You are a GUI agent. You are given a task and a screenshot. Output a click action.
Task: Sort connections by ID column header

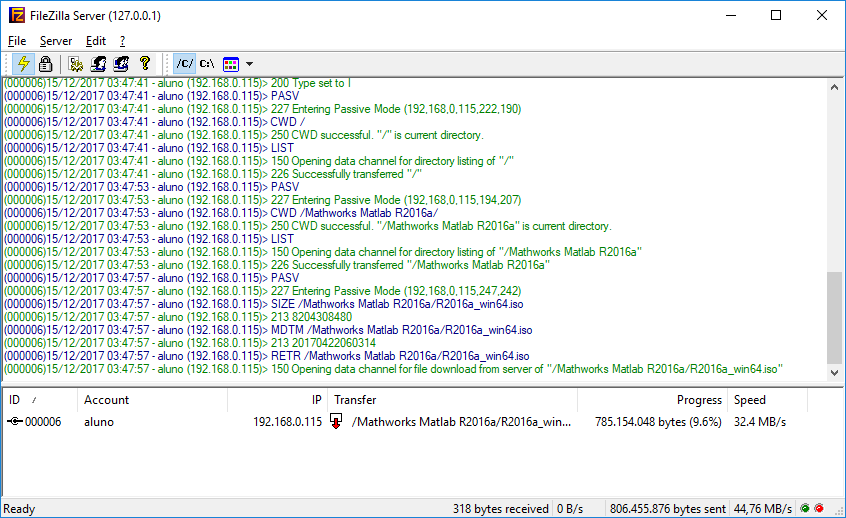40,400
